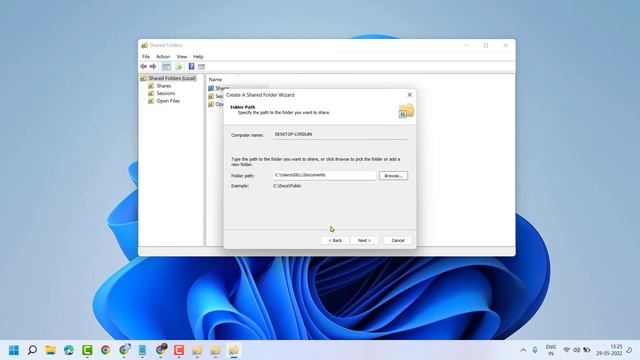The height and width of the screenshot is (360, 640).
Task: Open green Camtasia icon in taskbar
Action: (87, 350)
